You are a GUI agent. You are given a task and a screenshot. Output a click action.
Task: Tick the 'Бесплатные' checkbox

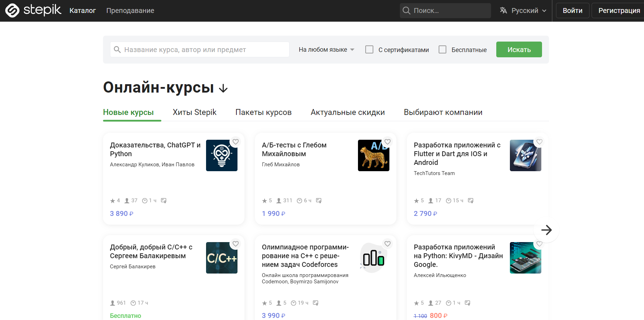coord(442,50)
